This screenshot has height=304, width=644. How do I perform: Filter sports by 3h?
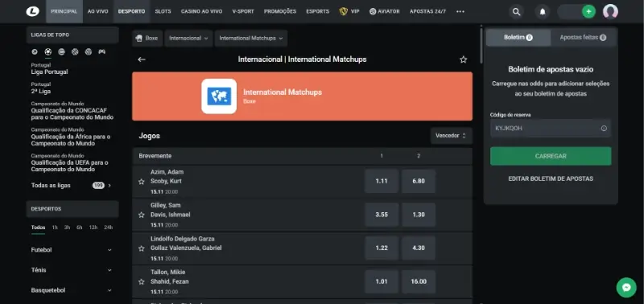(67, 228)
